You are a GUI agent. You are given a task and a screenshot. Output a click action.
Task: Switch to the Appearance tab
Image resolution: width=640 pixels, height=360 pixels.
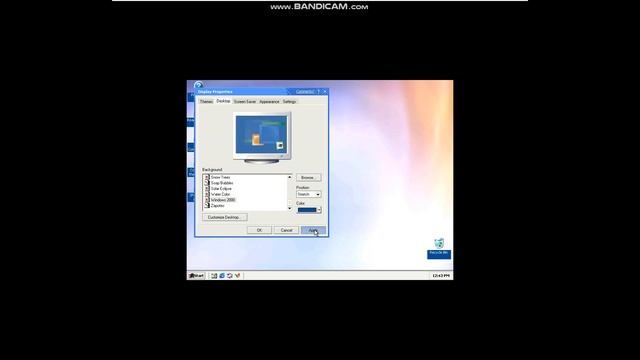[x=269, y=102]
